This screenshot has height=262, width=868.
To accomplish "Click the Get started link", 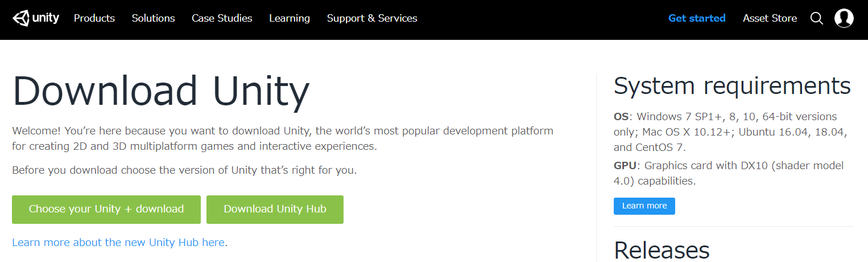I will pyautogui.click(x=697, y=18).
